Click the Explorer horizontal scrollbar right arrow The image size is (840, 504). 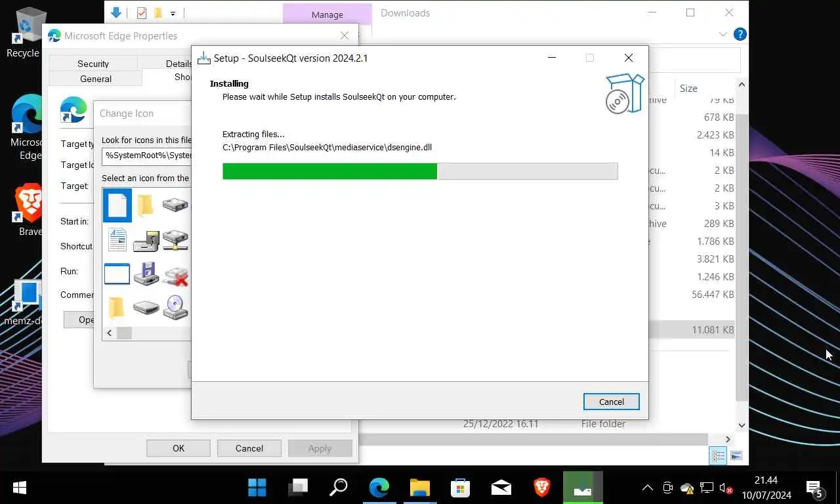pyautogui.click(x=728, y=439)
